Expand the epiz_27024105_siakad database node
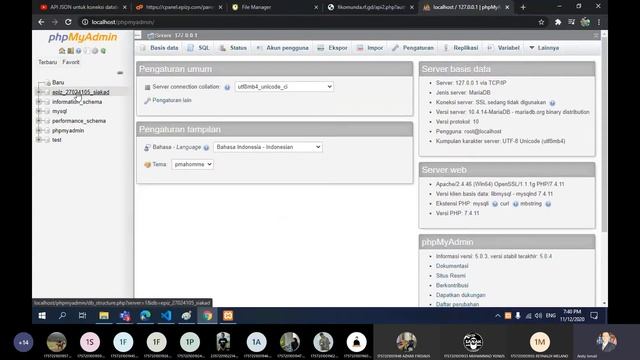Image resolution: width=640 pixels, height=360 pixels. [39, 92]
